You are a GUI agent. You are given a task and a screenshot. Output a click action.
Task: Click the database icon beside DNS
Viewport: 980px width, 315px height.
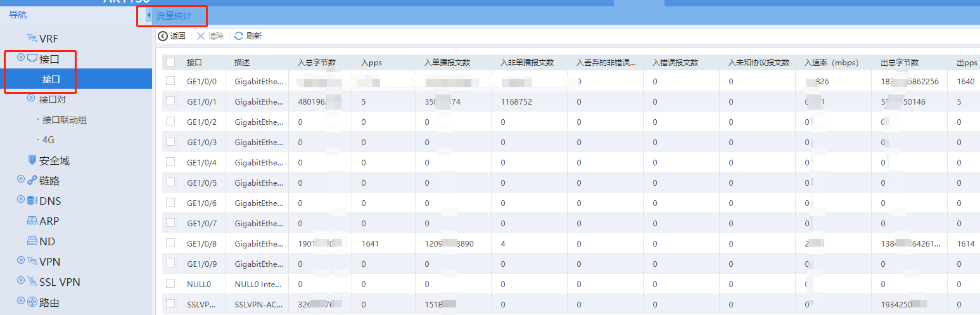point(32,201)
